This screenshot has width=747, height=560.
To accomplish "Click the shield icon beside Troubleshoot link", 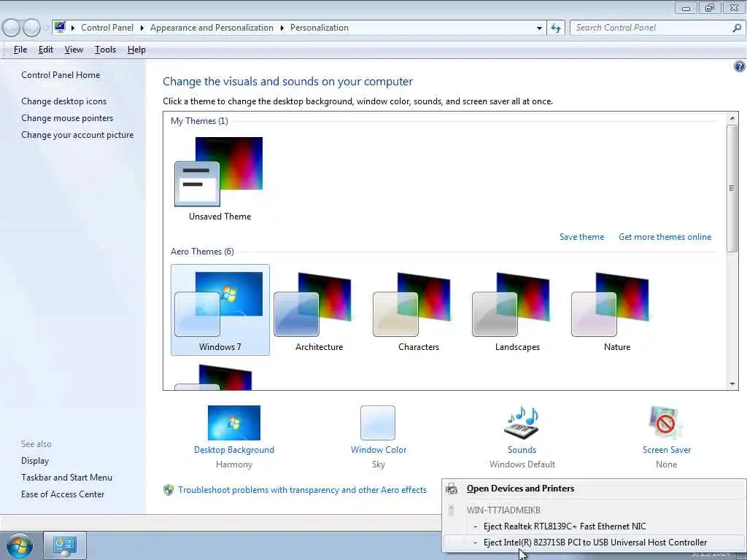I will [x=169, y=490].
